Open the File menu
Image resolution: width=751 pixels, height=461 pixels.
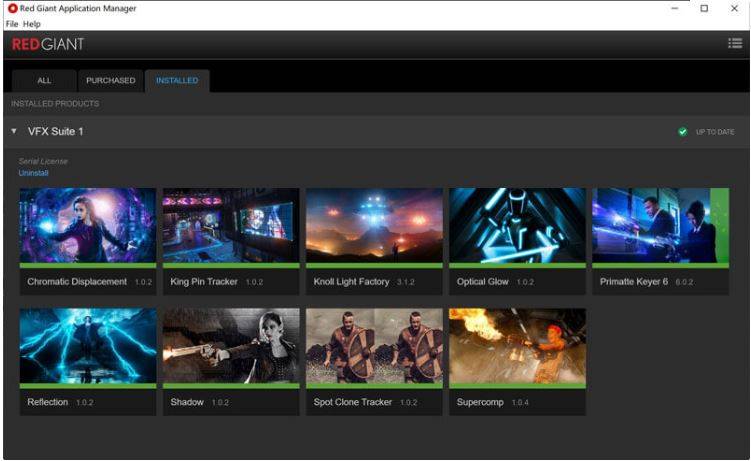[x=11, y=24]
